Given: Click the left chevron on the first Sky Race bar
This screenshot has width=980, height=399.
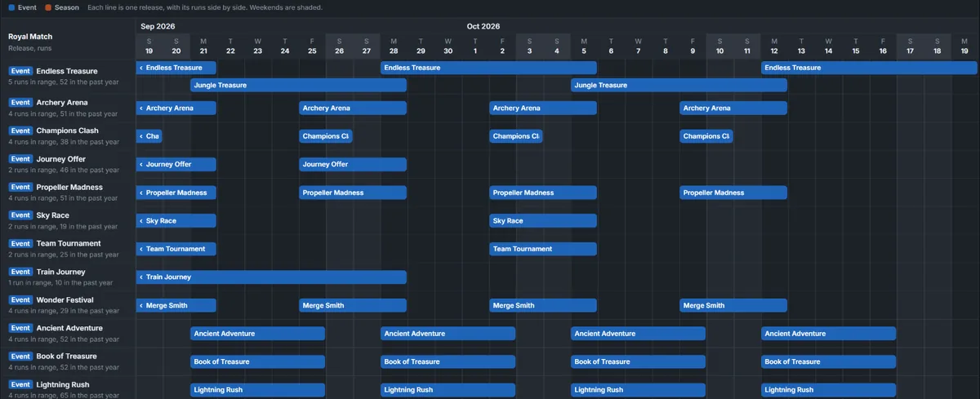Looking at the screenshot, I should (141, 220).
